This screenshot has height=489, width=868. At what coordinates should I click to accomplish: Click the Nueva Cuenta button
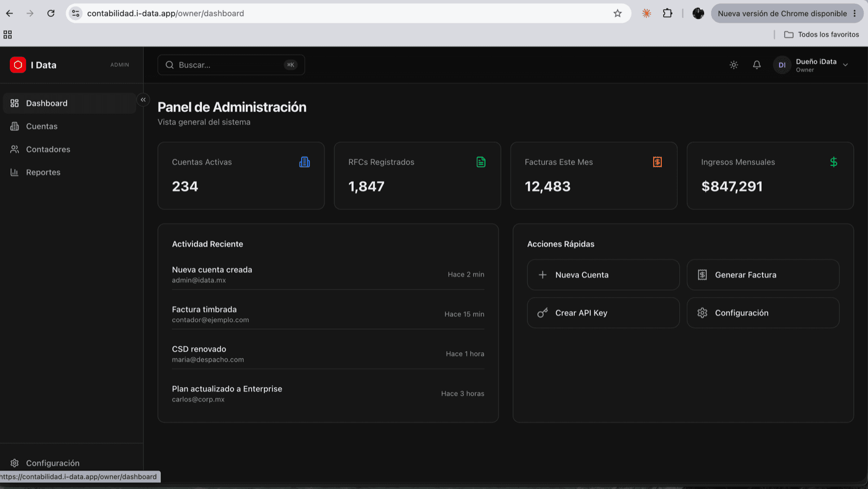pos(603,275)
